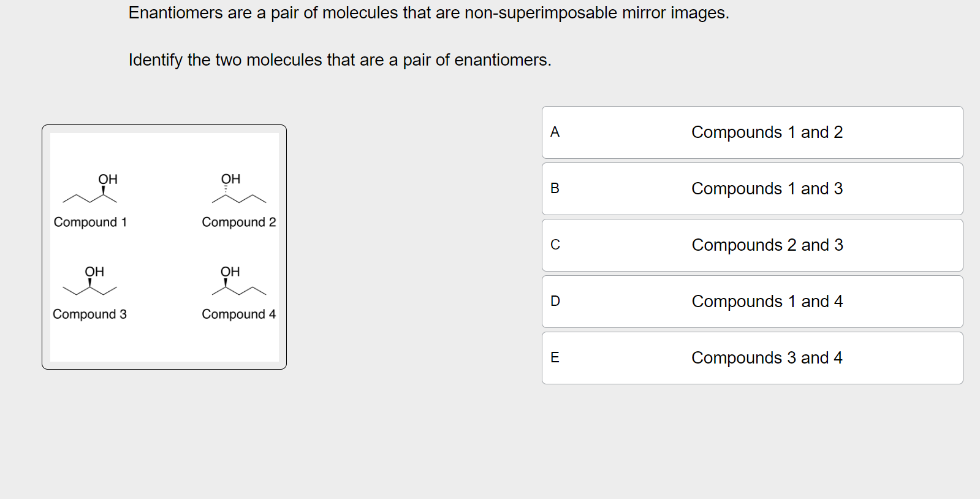The width and height of the screenshot is (980, 499).
Task: Click the skeletal structure of Compound 1
Action: point(90,196)
